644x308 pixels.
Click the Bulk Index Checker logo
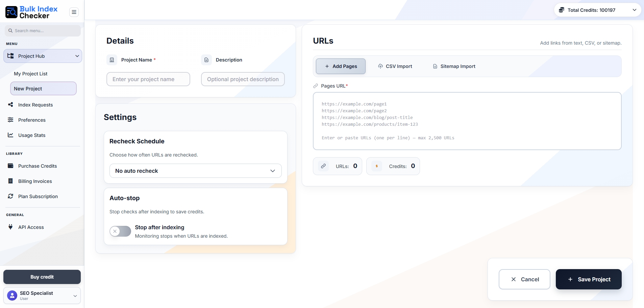pyautogui.click(x=31, y=12)
